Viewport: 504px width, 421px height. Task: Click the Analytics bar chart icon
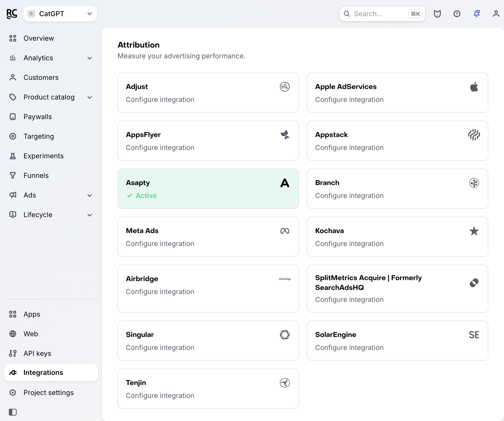[13, 58]
